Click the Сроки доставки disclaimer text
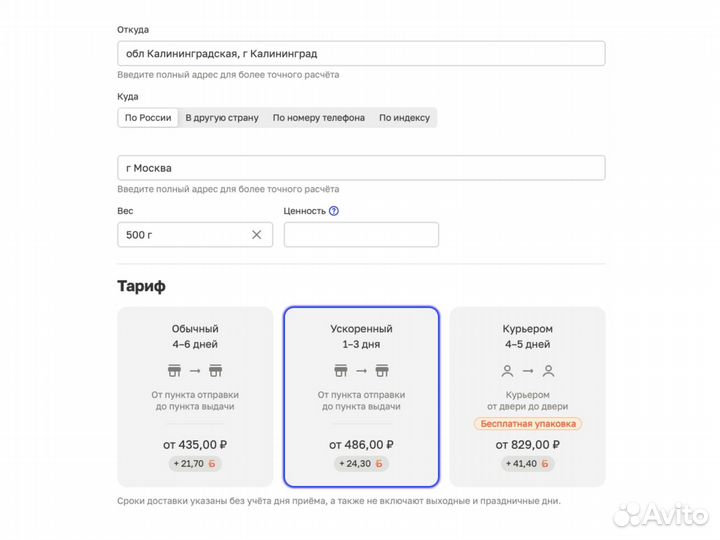The image size is (720, 540). pyautogui.click(x=339, y=501)
